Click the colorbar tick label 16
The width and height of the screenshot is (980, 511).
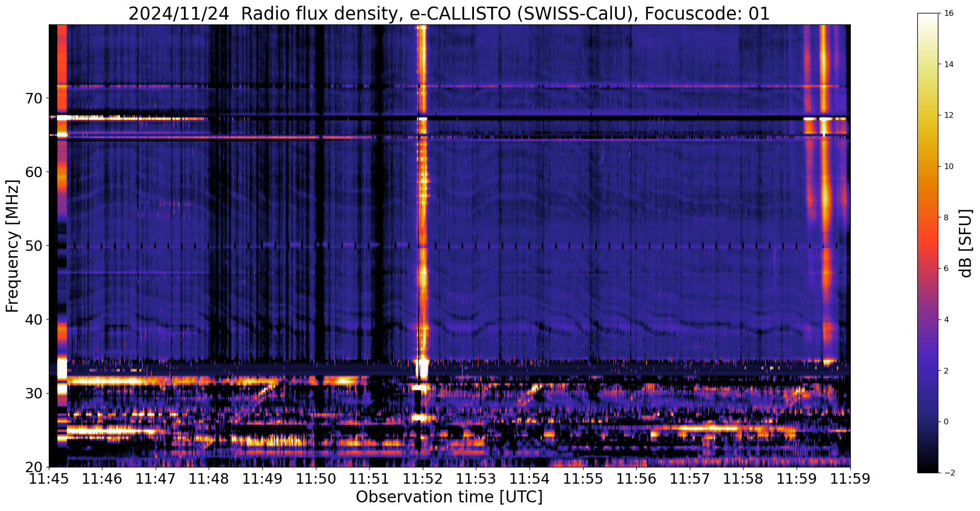click(949, 13)
